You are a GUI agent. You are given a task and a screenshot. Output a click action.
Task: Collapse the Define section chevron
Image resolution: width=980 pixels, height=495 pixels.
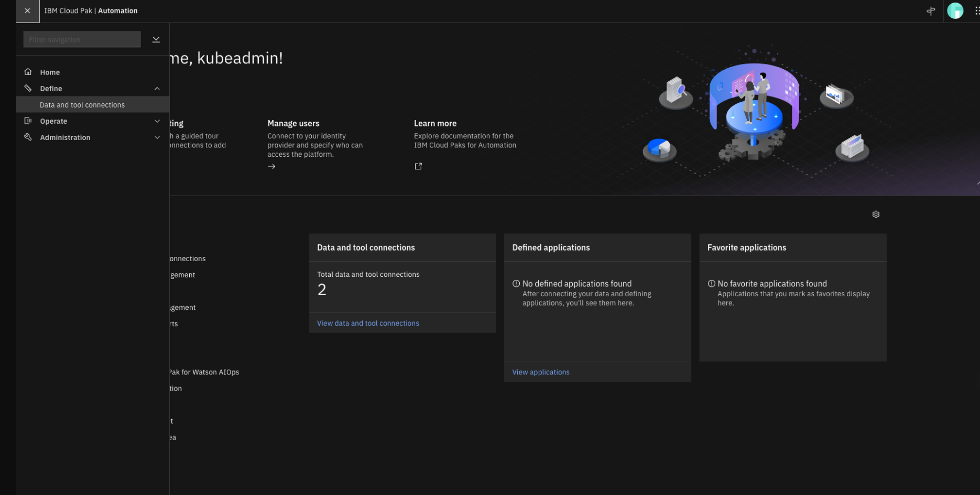(x=157, y=89)
